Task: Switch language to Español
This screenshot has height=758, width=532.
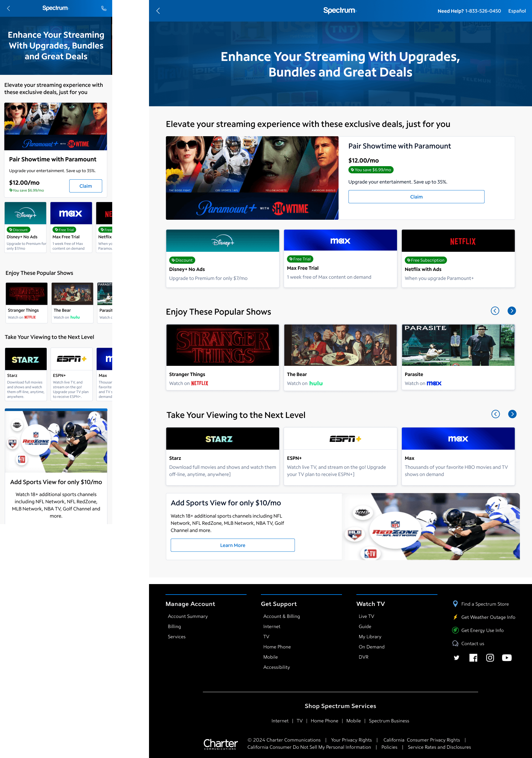Action: 517,11
